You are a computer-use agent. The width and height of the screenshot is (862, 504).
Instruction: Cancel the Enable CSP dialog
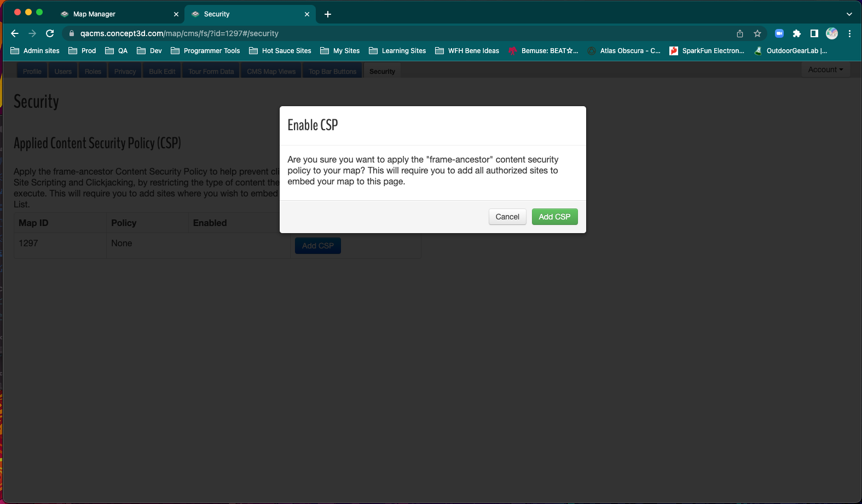tap(507, 217)
